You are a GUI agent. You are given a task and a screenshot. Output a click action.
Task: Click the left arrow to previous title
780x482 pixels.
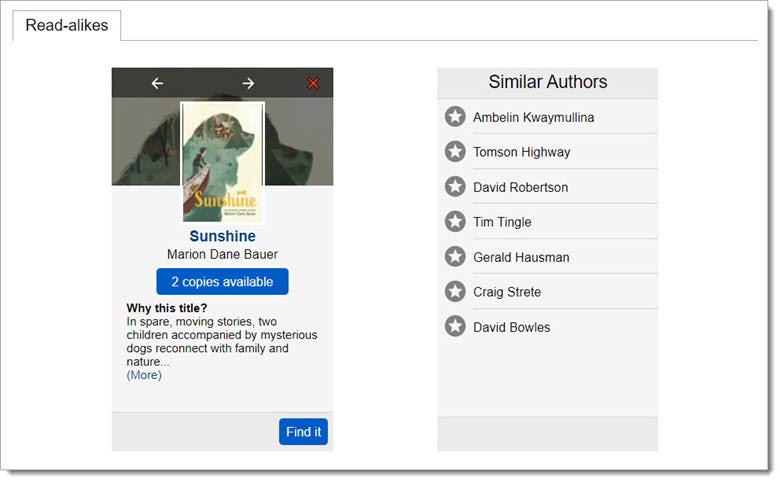[157, 84]
